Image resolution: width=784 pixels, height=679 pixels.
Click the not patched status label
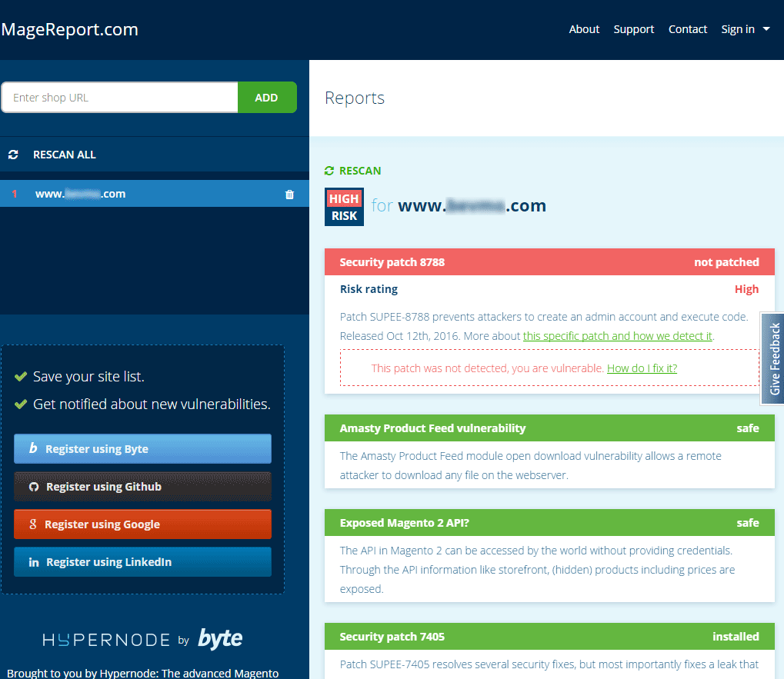[x=726, y=261]
